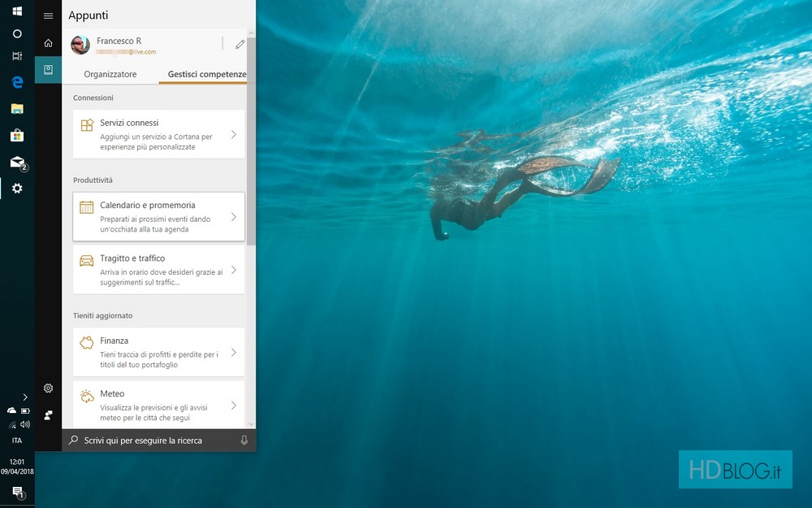The width and height of the screenshot is (812, 508).
Task: Open the Meteo skill
Action: pos(159,405)
